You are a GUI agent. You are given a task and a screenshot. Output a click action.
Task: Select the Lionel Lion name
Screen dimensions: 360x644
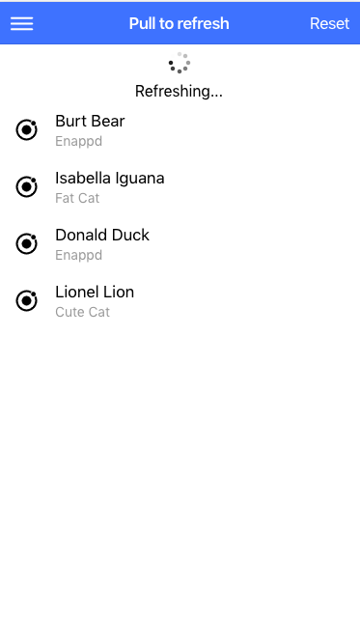click(95, 292)
